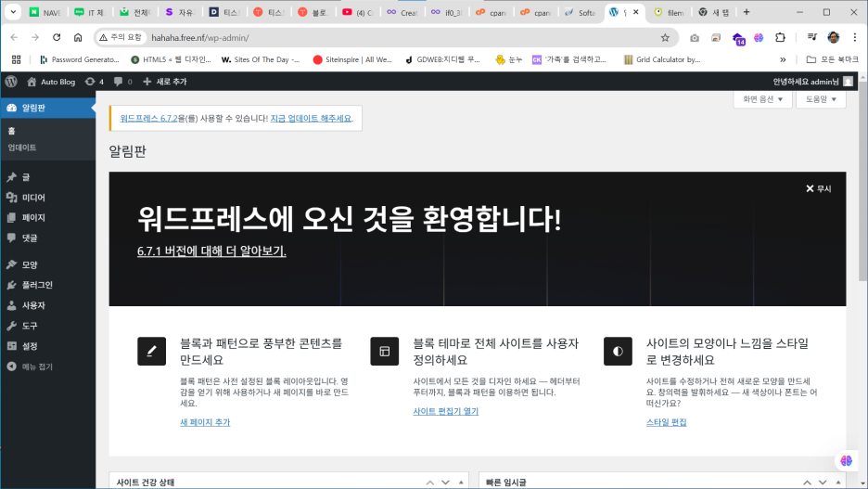The width and height of the screenshot is (868, 489).
Task: Open 6.7.1 버전에 대해 더 알아보기 link
Action: tap(211, 251)
